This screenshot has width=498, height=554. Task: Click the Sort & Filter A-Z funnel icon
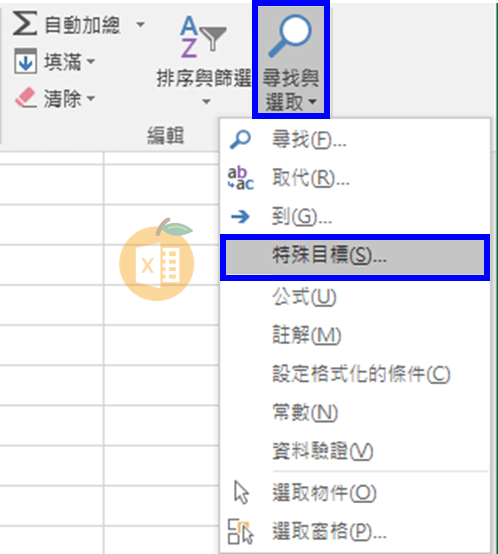click(x=203, y=37)
